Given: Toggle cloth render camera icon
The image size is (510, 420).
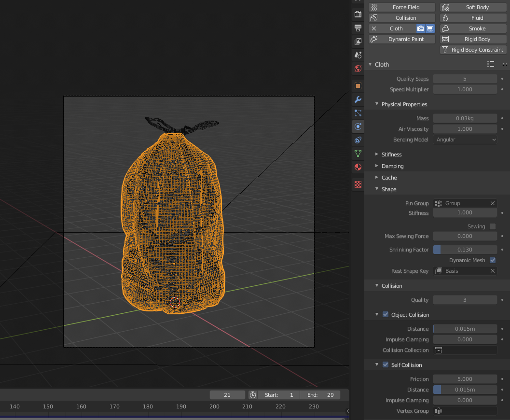Looking at the screenshot, I should click(x=421, y=28).
